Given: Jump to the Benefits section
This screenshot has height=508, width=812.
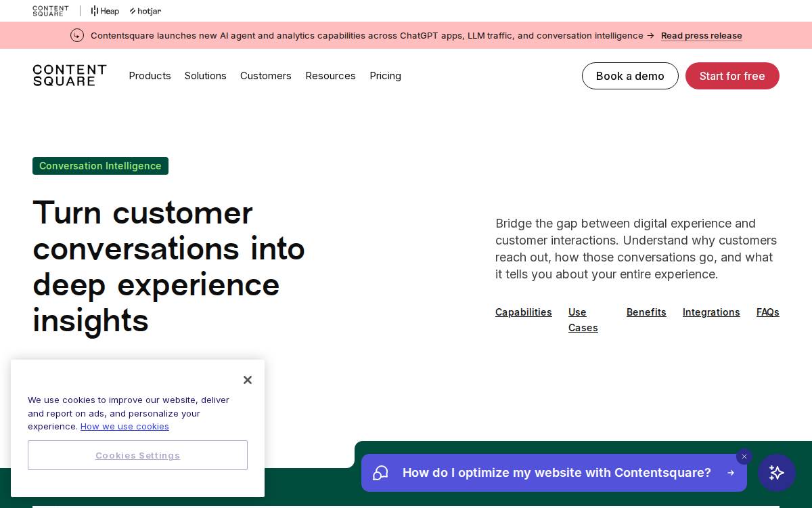Looking at the screenshot, I should tap(646, 312).
